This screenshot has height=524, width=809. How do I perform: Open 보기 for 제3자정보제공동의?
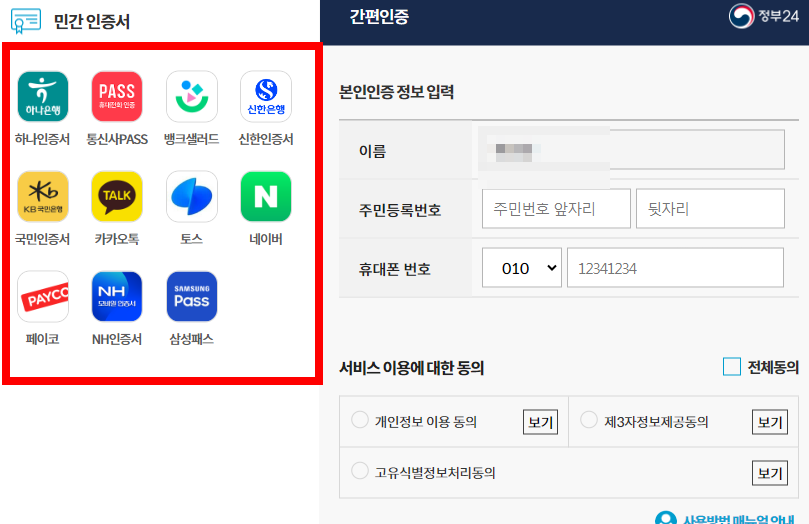[770, 422]
